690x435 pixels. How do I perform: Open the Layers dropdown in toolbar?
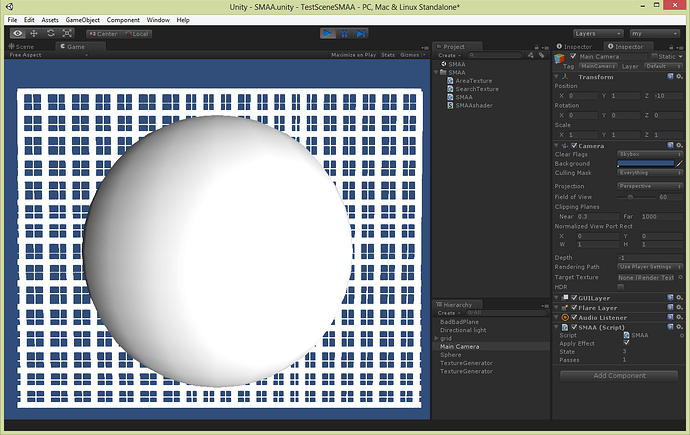coord(599,33)
